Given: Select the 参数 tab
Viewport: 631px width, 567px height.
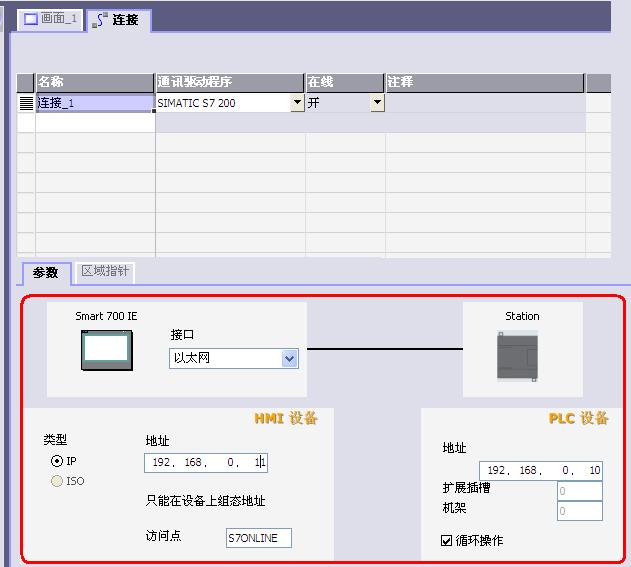Looking at the screenshot, I should (45, 272).
